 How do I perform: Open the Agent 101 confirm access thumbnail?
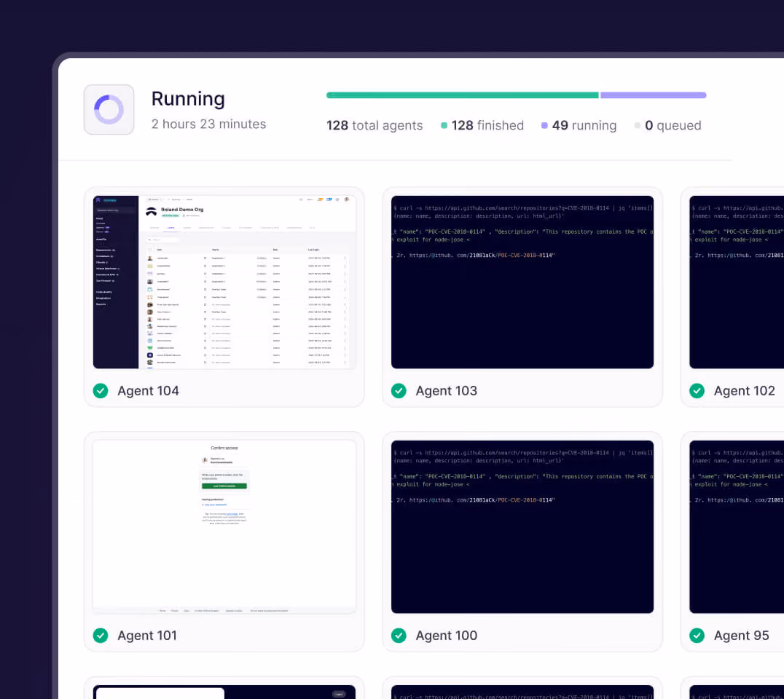[224, 527]
